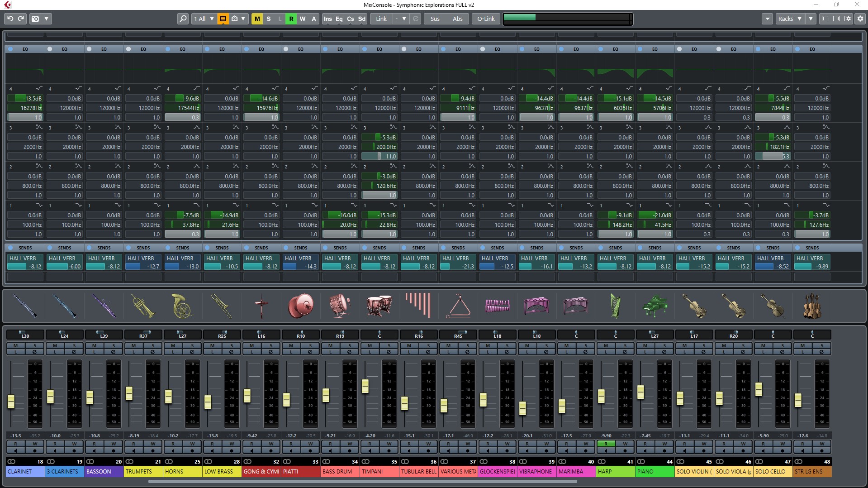
Task: Select the Tubular Bells instrument picture
Action: point(418,306)
